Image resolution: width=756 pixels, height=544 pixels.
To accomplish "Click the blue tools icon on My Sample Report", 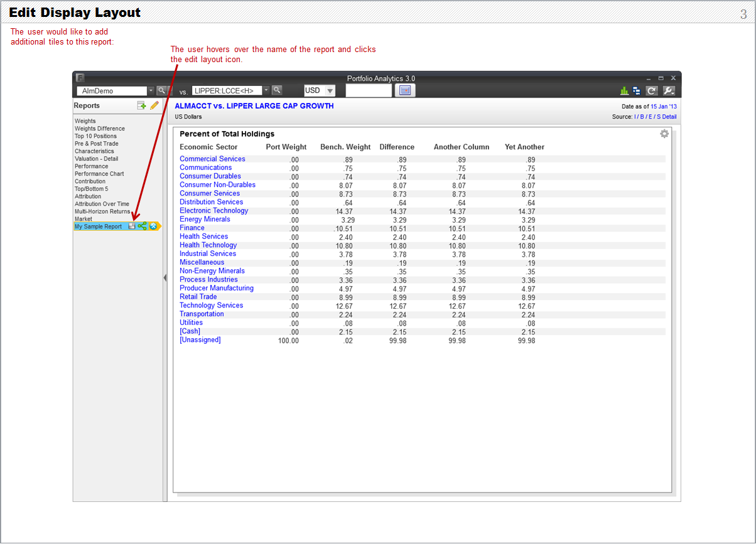I will 153,227.
